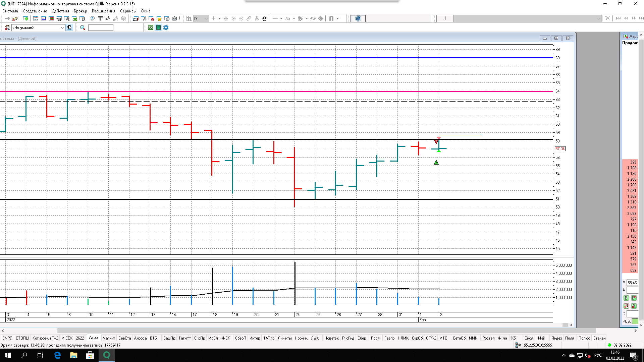This screenshot has width=644, height=362.
Task: Open the Брокер menu
Action: [80, 11]
